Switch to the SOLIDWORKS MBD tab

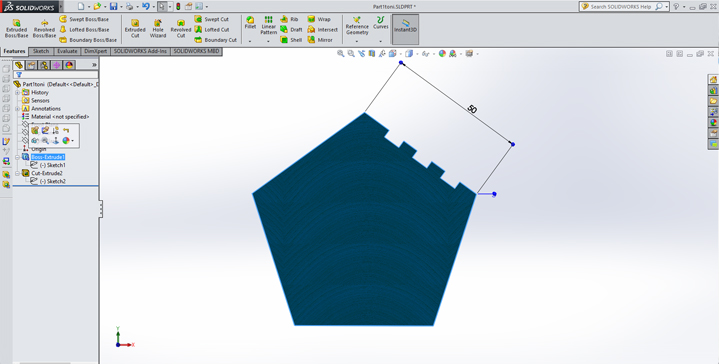[x=196, y=51]
